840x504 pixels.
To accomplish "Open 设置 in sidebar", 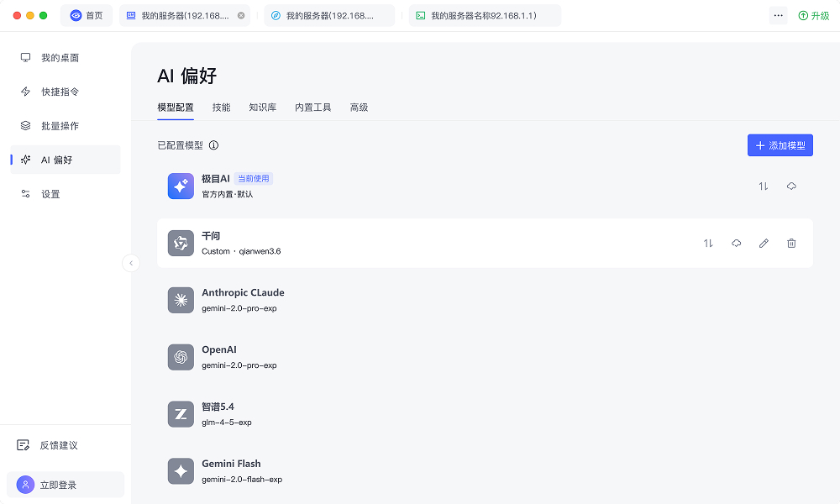I will click(66, 194).
